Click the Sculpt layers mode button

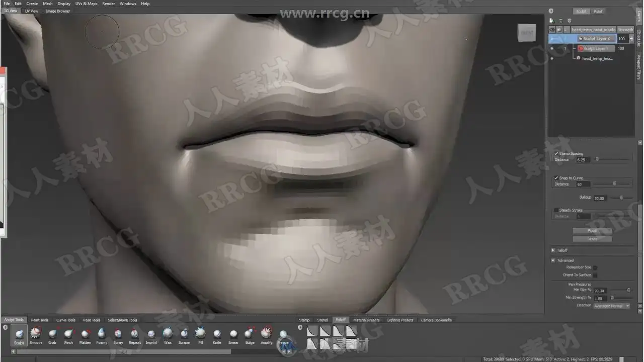pyautogui.click(x=581, y=11)
